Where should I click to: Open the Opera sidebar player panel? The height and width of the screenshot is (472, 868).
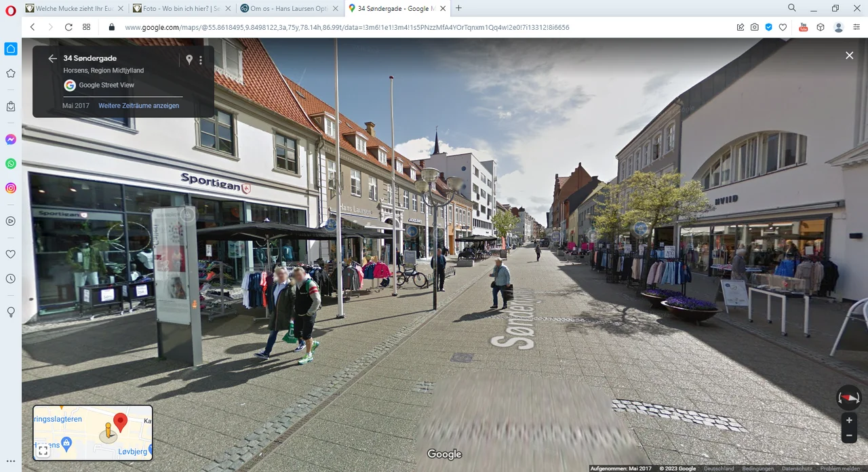click(11, 220)
